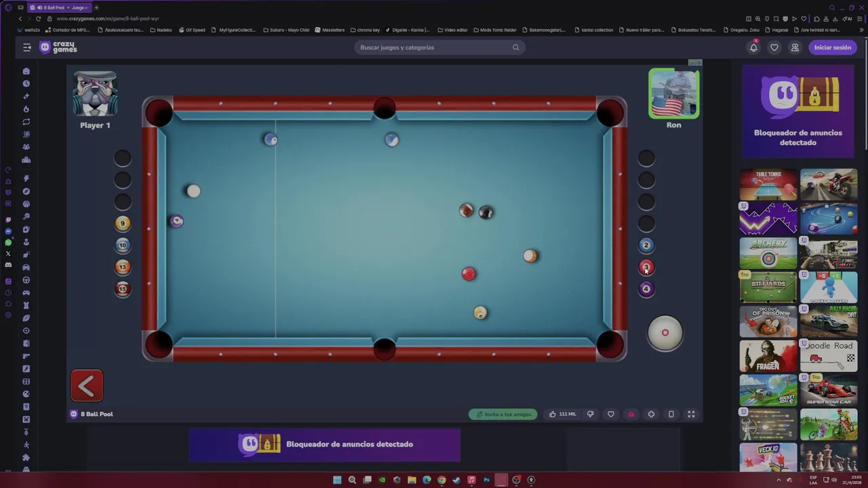Click Ron's avatar with American flag
The image size is (868, 488).
coord(673,94)
